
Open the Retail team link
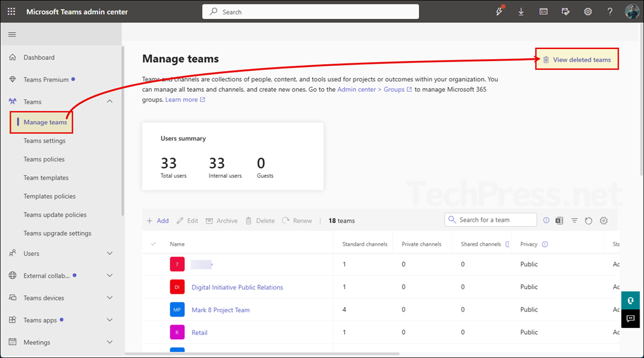(199, 333)
